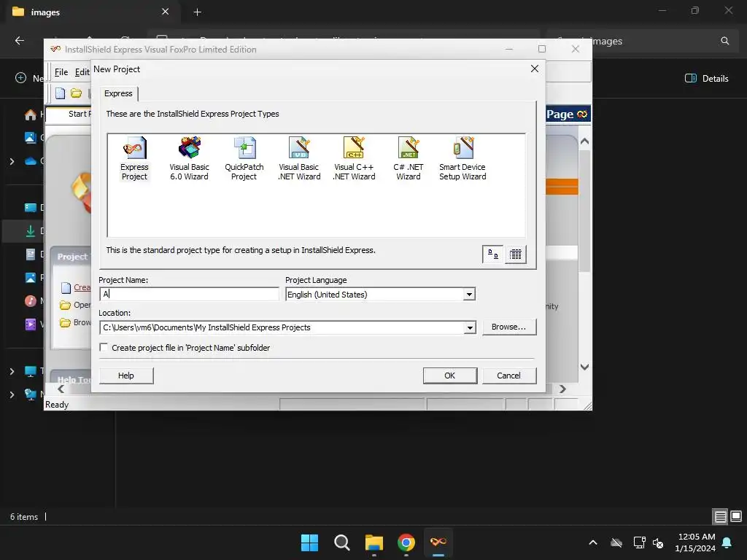The height and width of the screenshot is (560, 747).
Task: Switch project list to details list view
Action: 516,254
